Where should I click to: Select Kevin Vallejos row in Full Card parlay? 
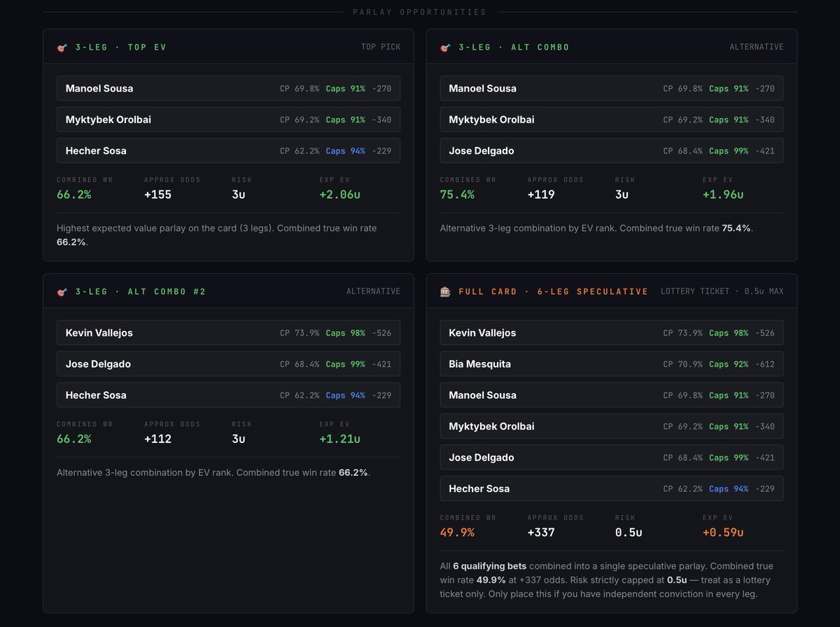612,333
